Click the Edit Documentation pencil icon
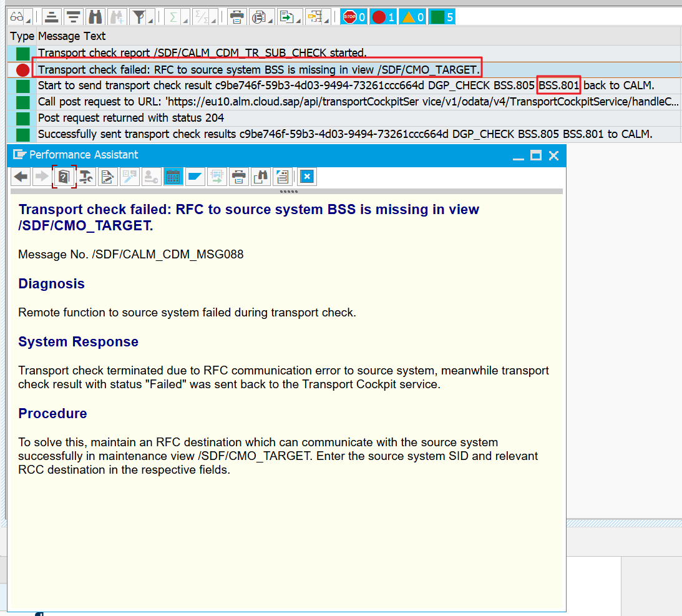Screen dimensions: 682x616 point(107,177)
